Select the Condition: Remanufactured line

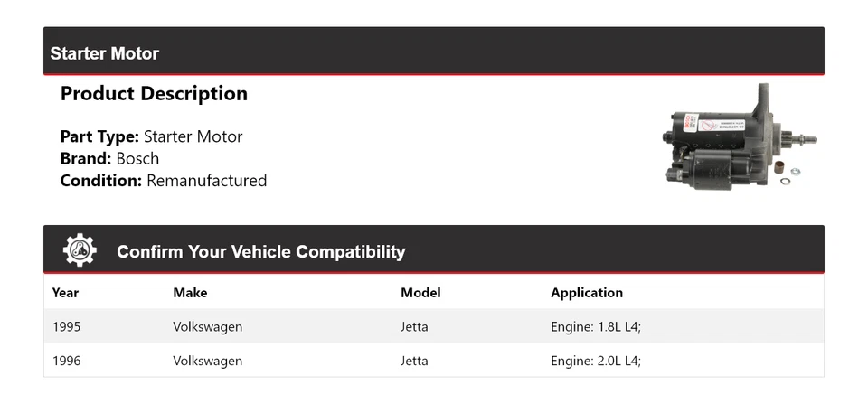pyautogui.click(x=163, y=181)
